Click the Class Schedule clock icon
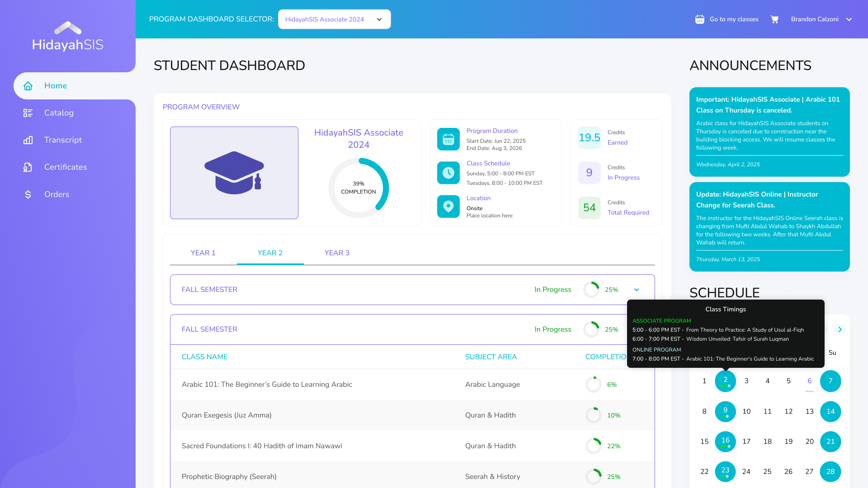Image resolution: width=868 pixels, height=488 pixels. [448, 173]
